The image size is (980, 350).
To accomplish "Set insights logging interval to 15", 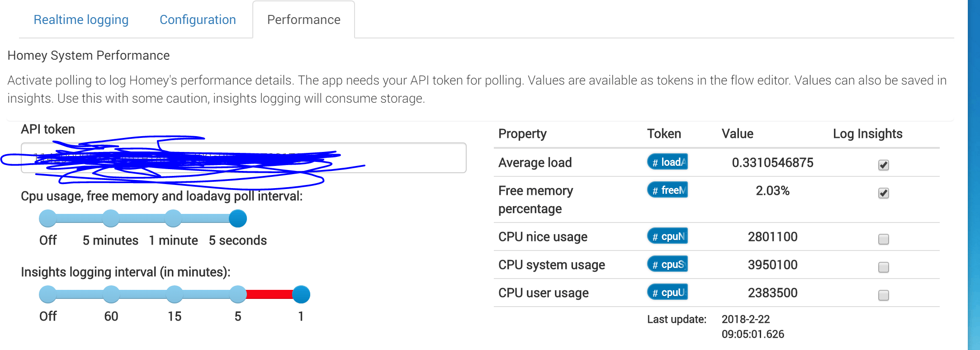I will coord(175,294).
